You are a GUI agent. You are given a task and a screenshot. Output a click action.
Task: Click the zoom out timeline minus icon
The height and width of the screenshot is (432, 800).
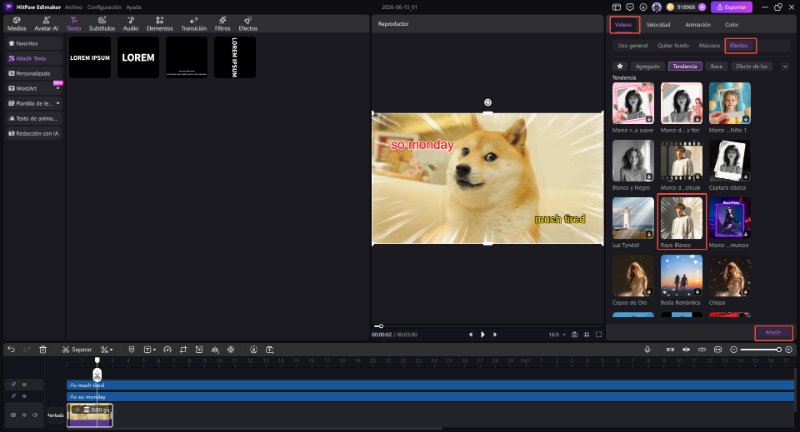point(734,349)
